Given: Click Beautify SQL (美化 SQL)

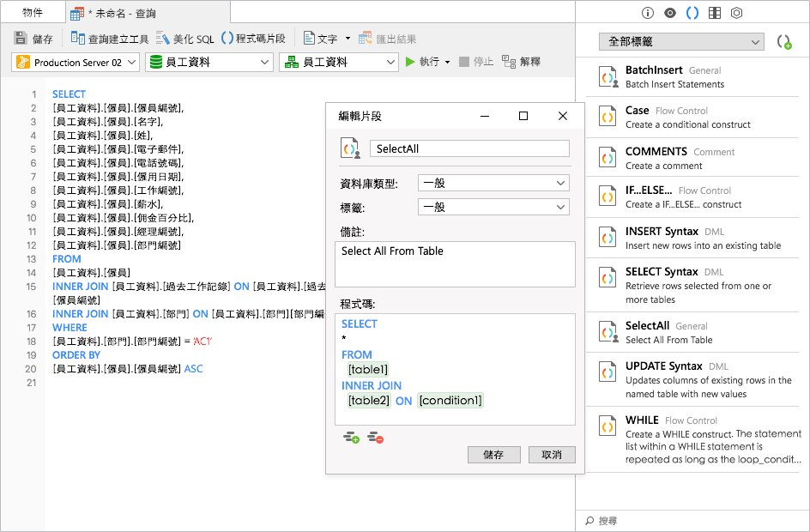Looking at the screenshot, I should 185,39.
